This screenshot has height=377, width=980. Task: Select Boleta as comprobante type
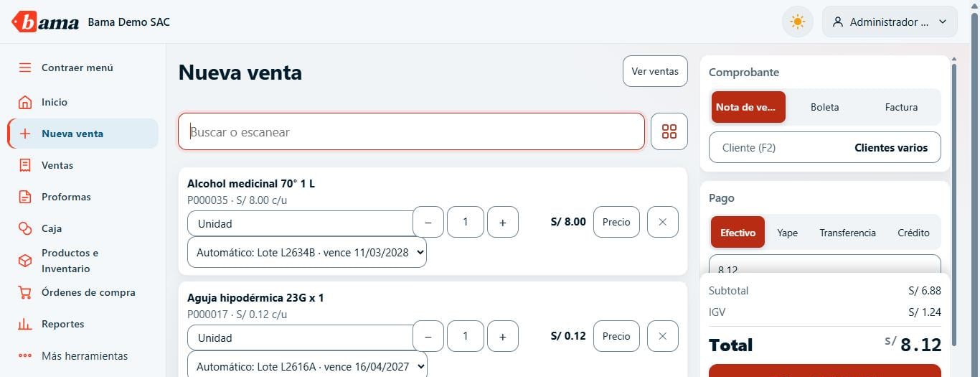coord(825,107)
